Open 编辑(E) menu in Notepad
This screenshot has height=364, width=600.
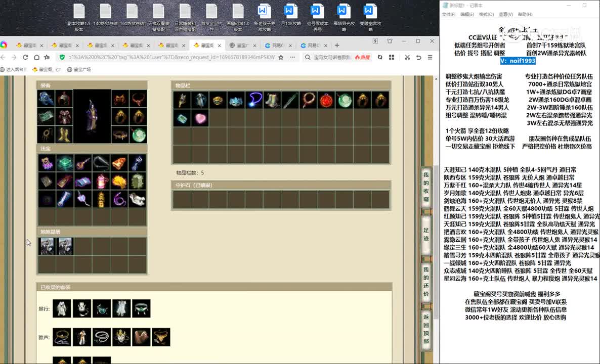(467, 14)
